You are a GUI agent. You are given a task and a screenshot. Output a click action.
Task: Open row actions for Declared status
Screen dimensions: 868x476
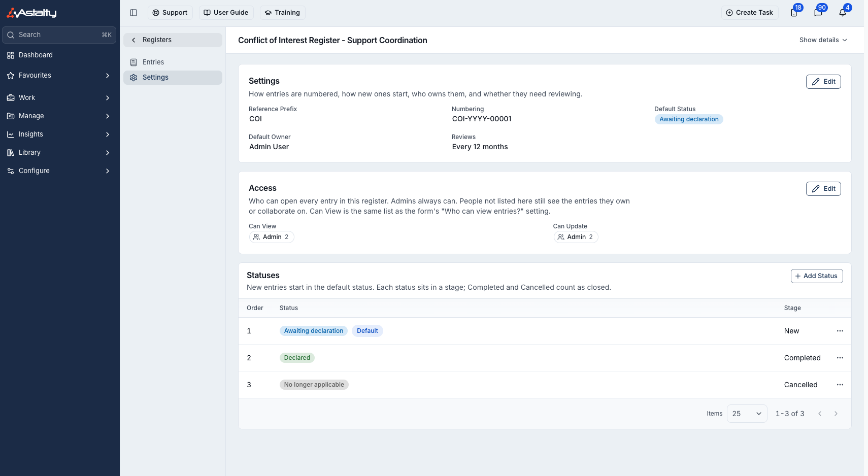[x=840, y=358]
